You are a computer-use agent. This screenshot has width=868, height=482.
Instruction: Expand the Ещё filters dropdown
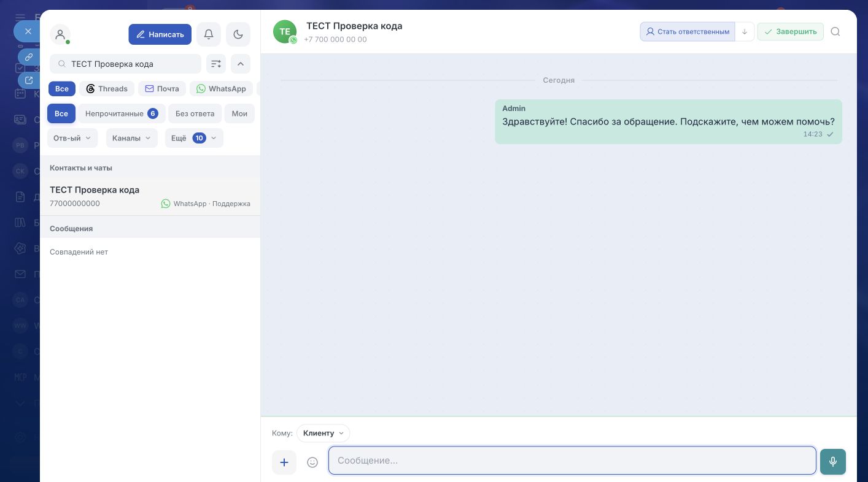[194, 138]
